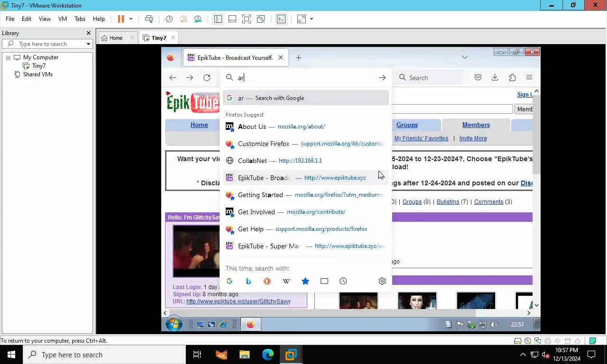Choose the Getting Started suggestion
The width and height of the screenshot is (607, 364).
click(x=306, y=195)
